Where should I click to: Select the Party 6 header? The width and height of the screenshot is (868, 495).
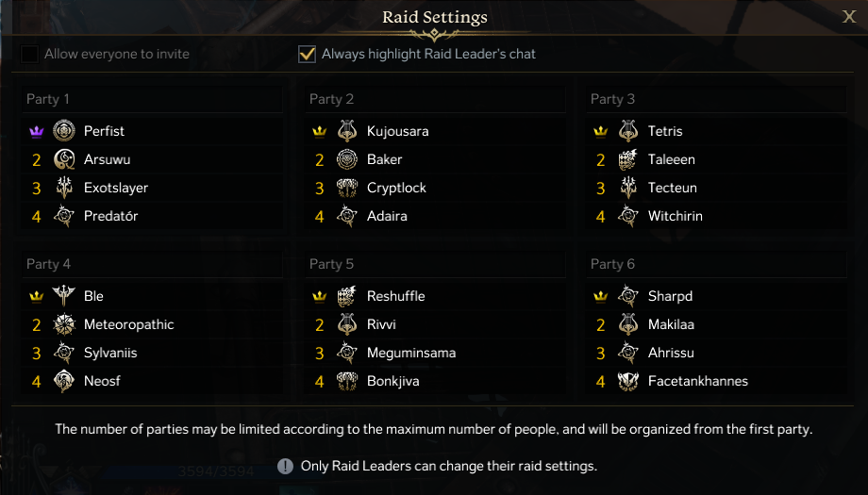click(612, 264)
